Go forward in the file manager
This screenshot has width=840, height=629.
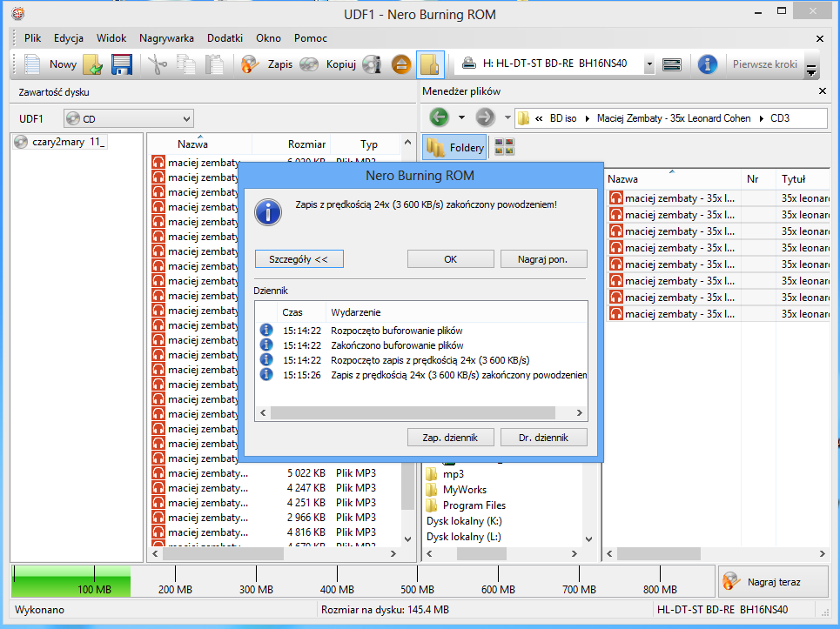(485, 117)
